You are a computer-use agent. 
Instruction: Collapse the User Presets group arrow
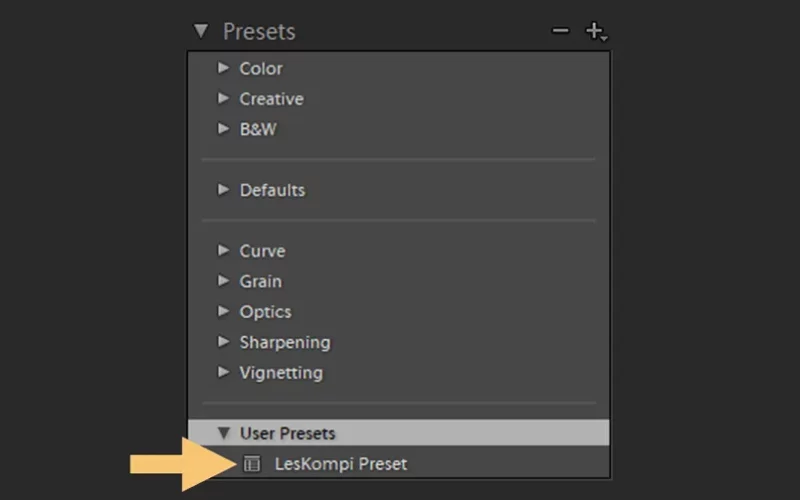223,433
